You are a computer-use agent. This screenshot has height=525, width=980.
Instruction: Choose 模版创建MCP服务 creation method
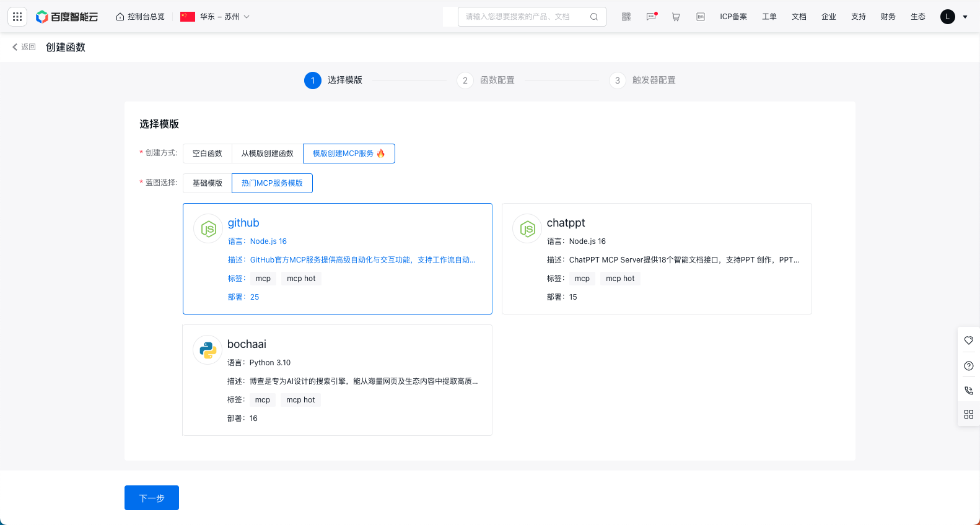point(349,154)
